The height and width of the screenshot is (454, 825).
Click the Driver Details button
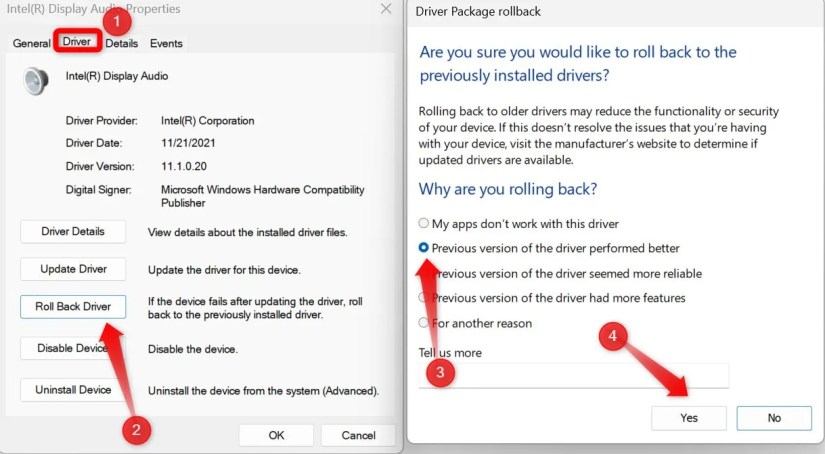(73, 231)
